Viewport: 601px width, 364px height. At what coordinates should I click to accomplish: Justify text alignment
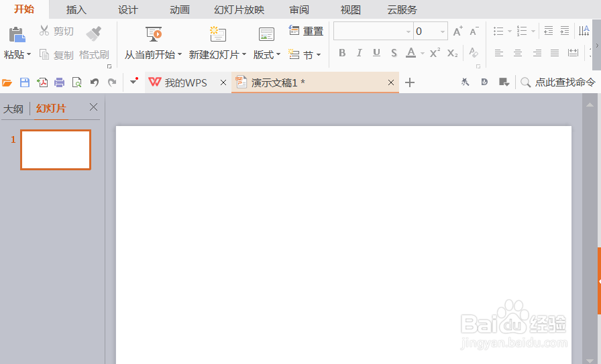(555, 53)
